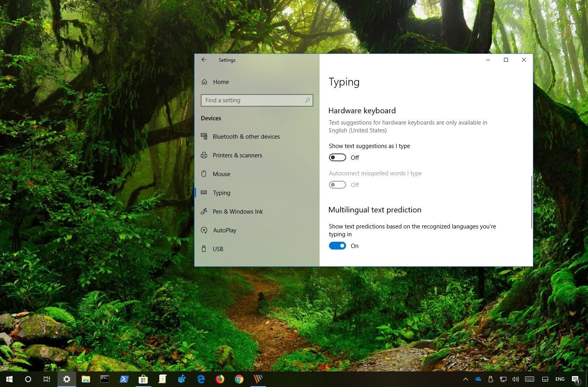Viewport: 588px width, 387px height.
Task: Open Cortana circle on the taskbar
Action: click(28, 379)
